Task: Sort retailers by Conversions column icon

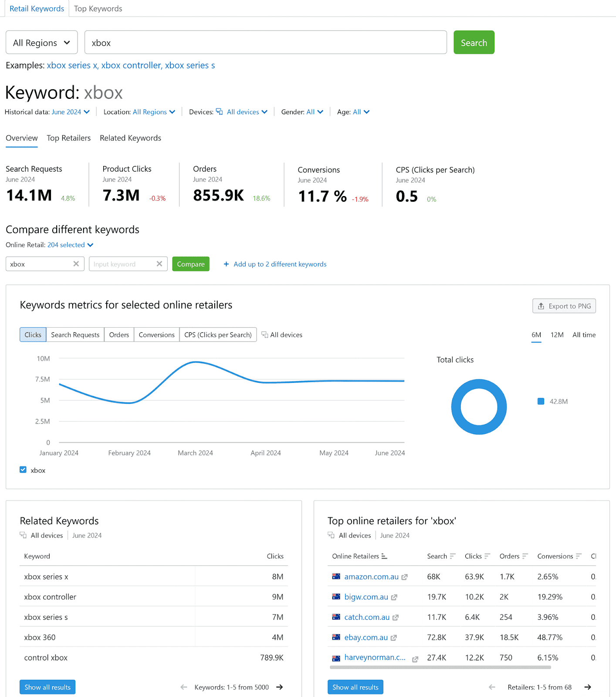Action: point(579,556)
